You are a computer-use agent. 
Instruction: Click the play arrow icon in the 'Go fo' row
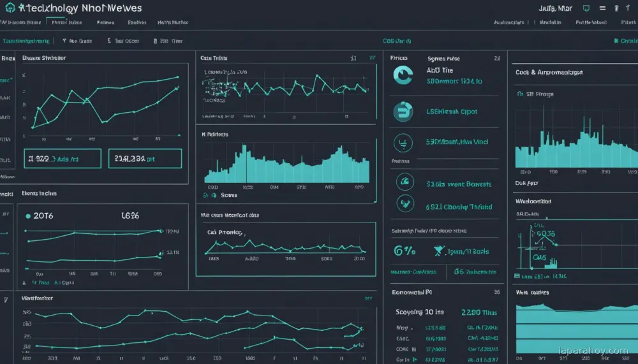point(415,359)
